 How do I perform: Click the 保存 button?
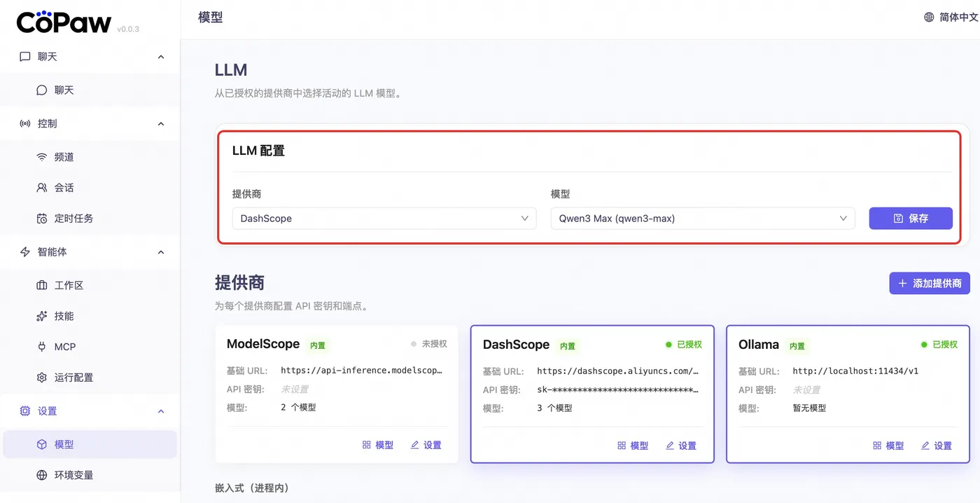(x=911, y=218)
